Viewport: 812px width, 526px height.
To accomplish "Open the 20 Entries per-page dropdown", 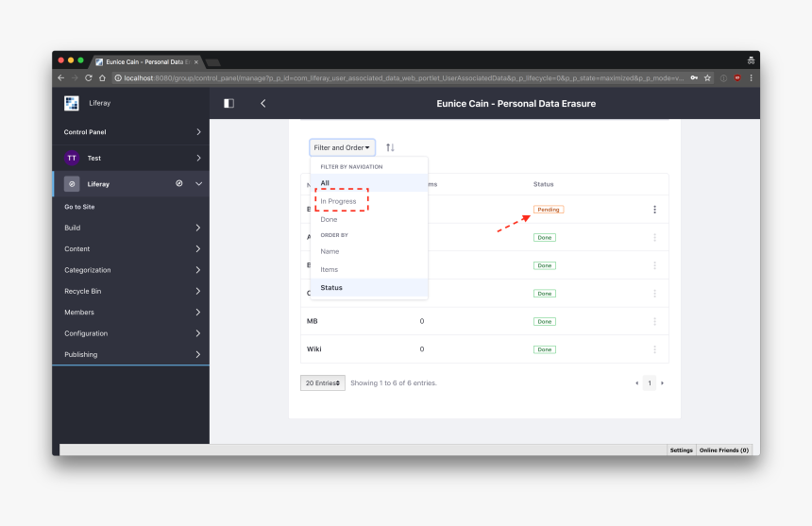I will tap(323, 383).
